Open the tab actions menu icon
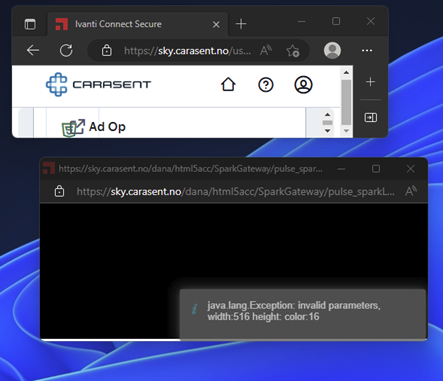Screen dimensions: 443x381 pos(30,24)
